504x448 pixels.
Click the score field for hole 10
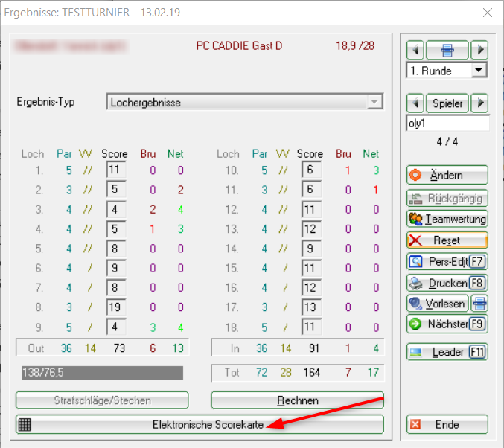311,170
